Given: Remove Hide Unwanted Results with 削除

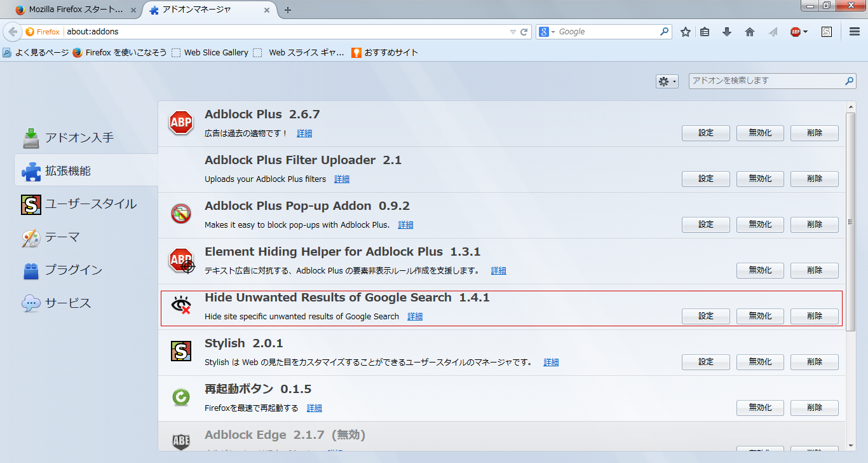Looking at the screenshot, I should (x=815, y=316).
